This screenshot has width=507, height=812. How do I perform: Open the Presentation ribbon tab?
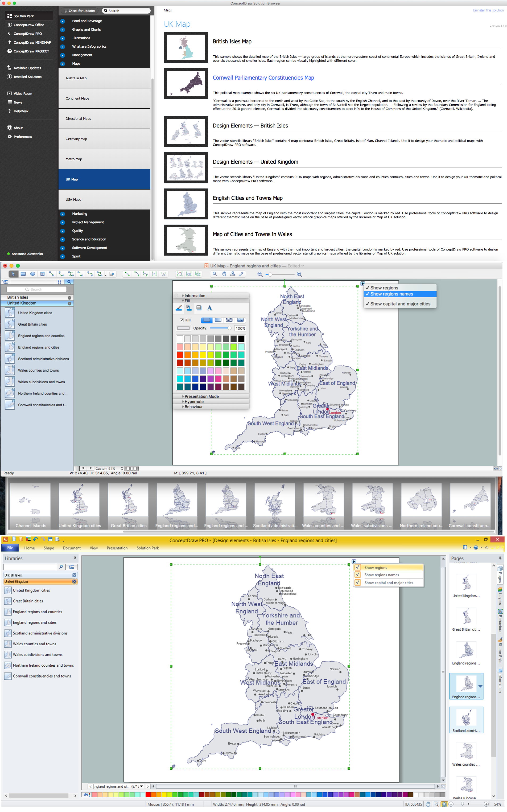click(117, 548)
